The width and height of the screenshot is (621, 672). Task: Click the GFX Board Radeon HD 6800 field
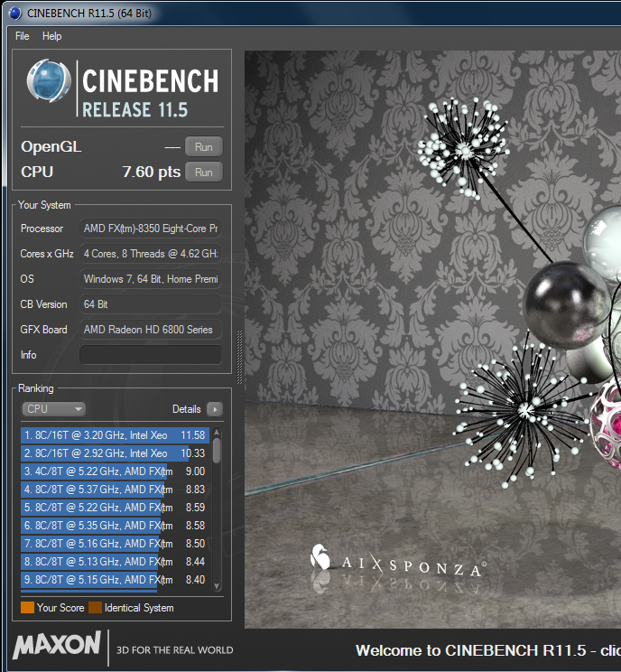pos(151,330)
